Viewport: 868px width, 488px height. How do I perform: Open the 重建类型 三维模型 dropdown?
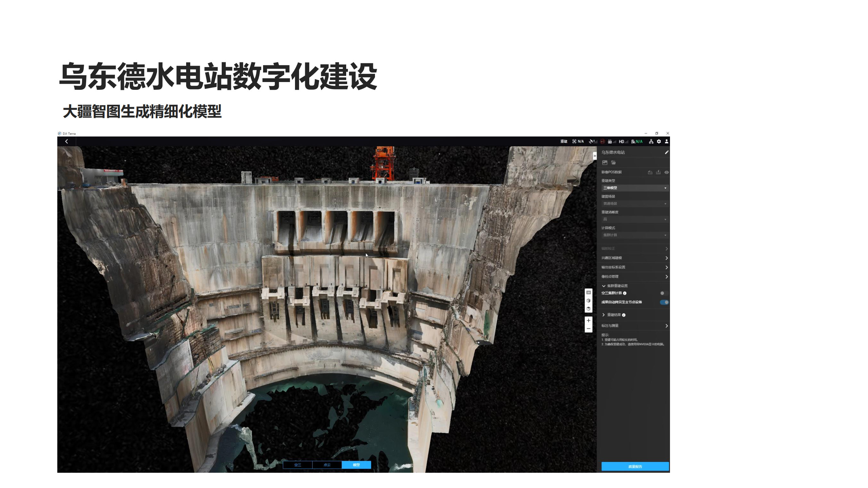[x=635, y=188]
